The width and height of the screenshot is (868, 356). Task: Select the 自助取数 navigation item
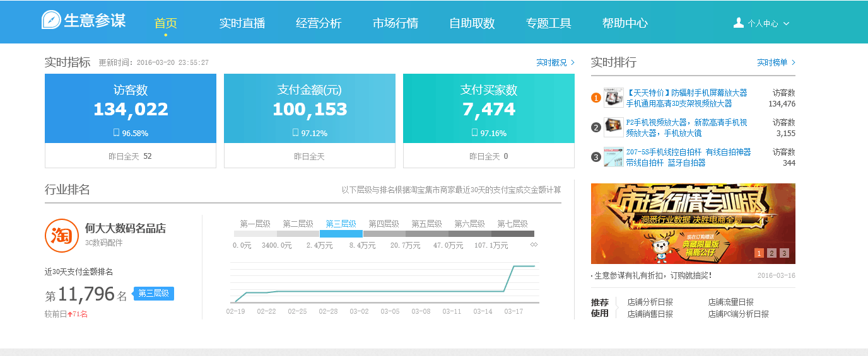coord(472,23)
